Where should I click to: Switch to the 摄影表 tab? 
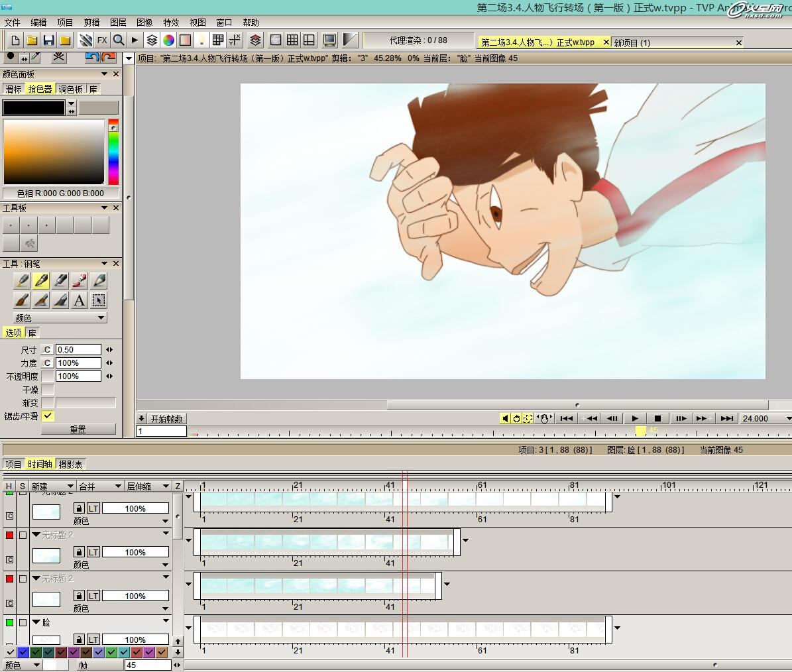[x=70, y=465]
